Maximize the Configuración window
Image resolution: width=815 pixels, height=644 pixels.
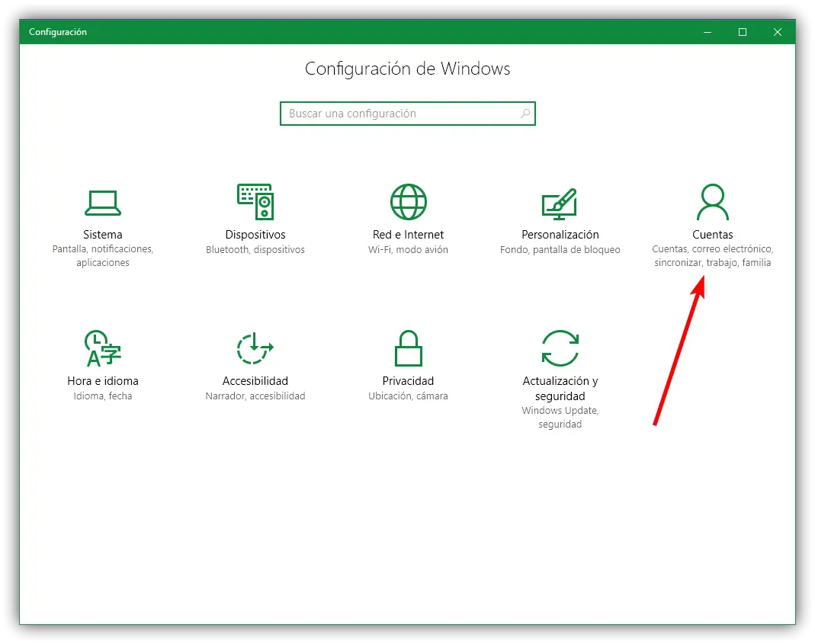743,32
